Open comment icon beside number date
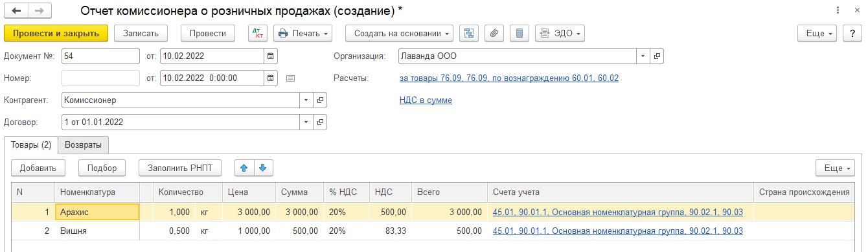This screenshot has height=252, width=868. [x=290, y=78]
